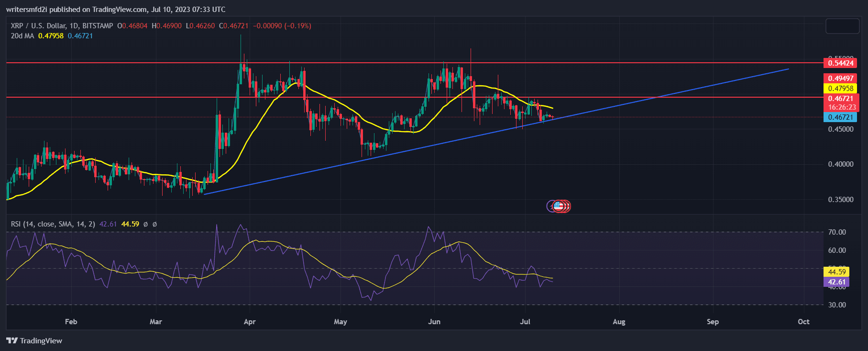Screen dimensions: 868x351
Task: Click the purple 42.61 RSI value label
Action: [836, 282]
